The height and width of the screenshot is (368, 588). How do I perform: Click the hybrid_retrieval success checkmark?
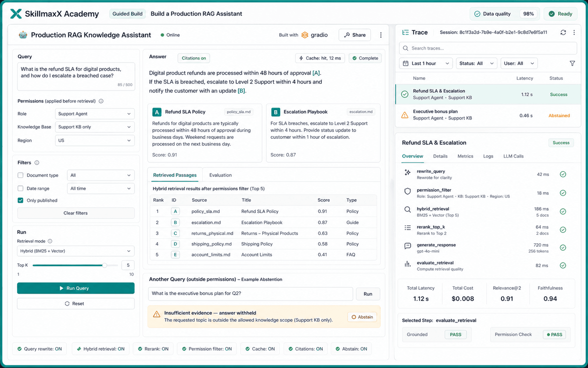pyautogui.click(x=563, y=211)
